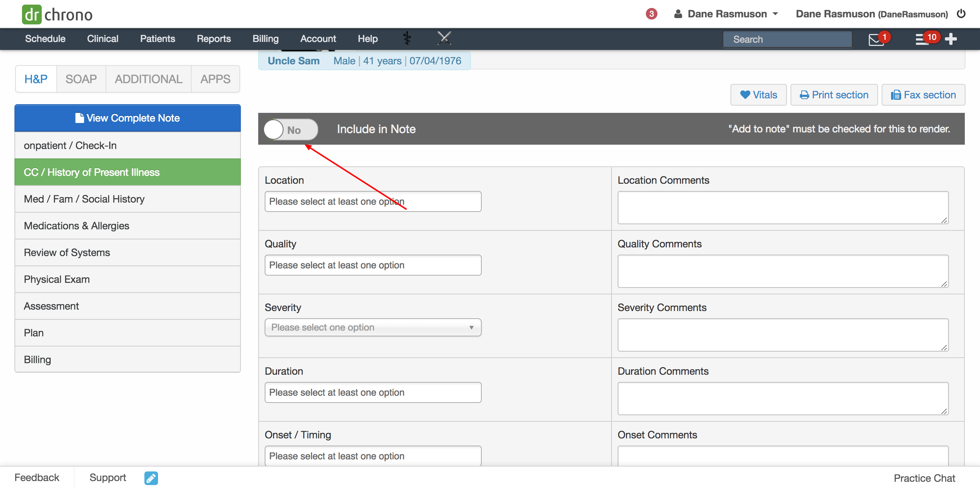Select onpatient / Check-In section
This screenshot has width=980, height=489.
coord(127,145)
